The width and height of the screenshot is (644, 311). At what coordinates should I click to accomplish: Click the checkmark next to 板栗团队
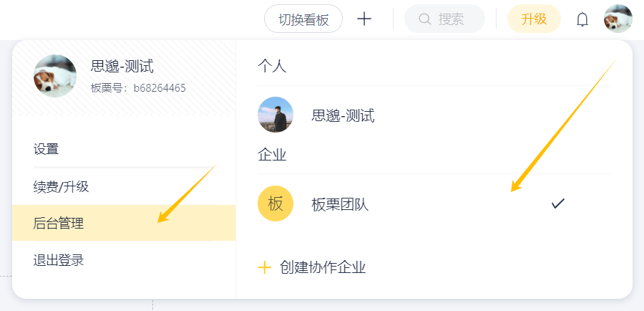(x=558, y=204)
